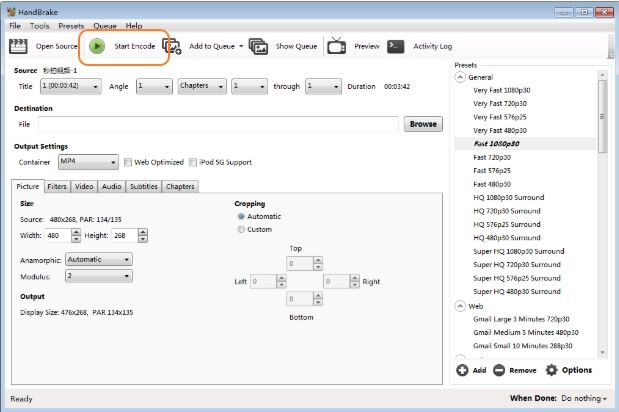
Task: Open the Activity Log terminal icon
Action: (x=396, y=46)
